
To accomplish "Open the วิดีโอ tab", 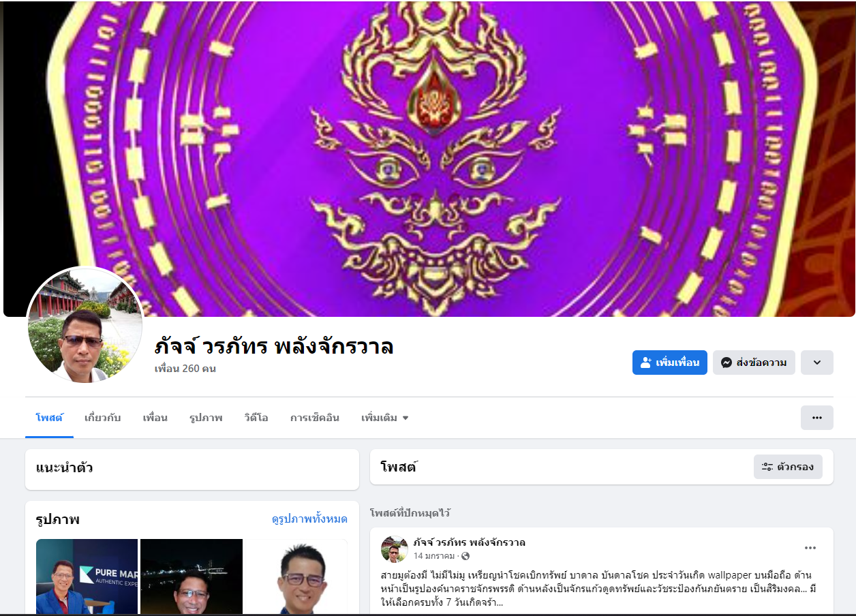I will (x=256, y=418).
